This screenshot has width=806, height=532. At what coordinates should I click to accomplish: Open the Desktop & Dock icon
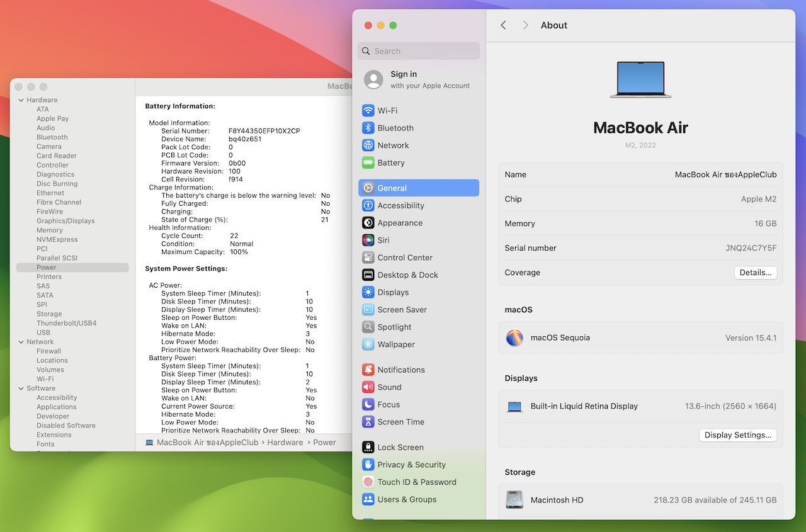point(368,275)
